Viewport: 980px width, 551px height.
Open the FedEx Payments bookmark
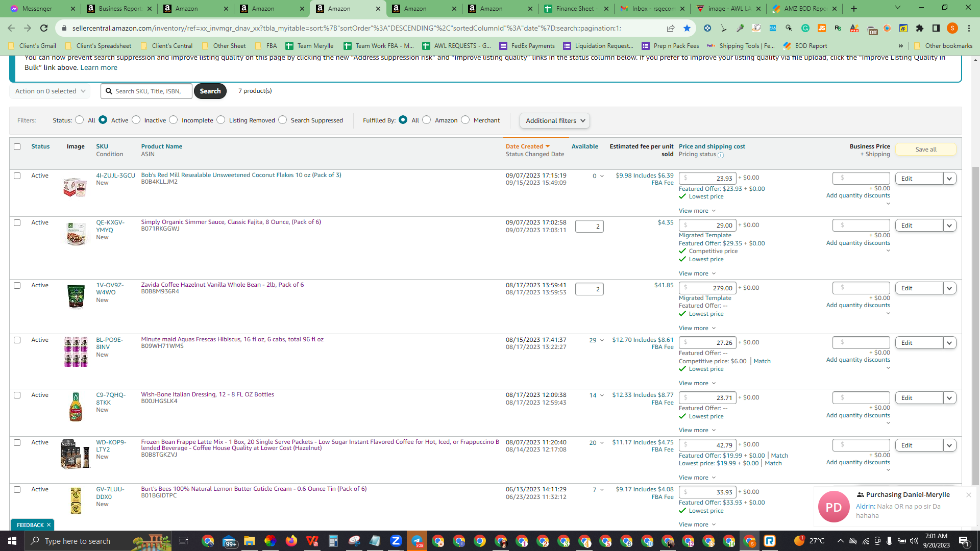(x=527, y=46)
